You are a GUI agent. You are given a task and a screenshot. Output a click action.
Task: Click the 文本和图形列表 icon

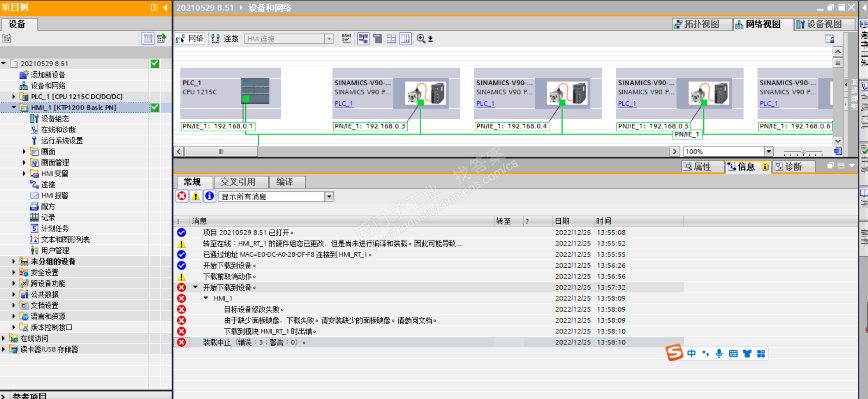point(34,239)
